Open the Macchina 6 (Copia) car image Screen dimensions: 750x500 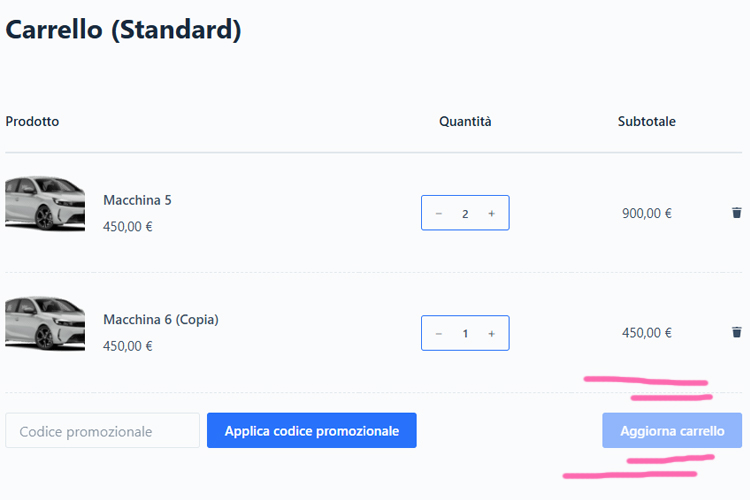click(x=45, y=324)
